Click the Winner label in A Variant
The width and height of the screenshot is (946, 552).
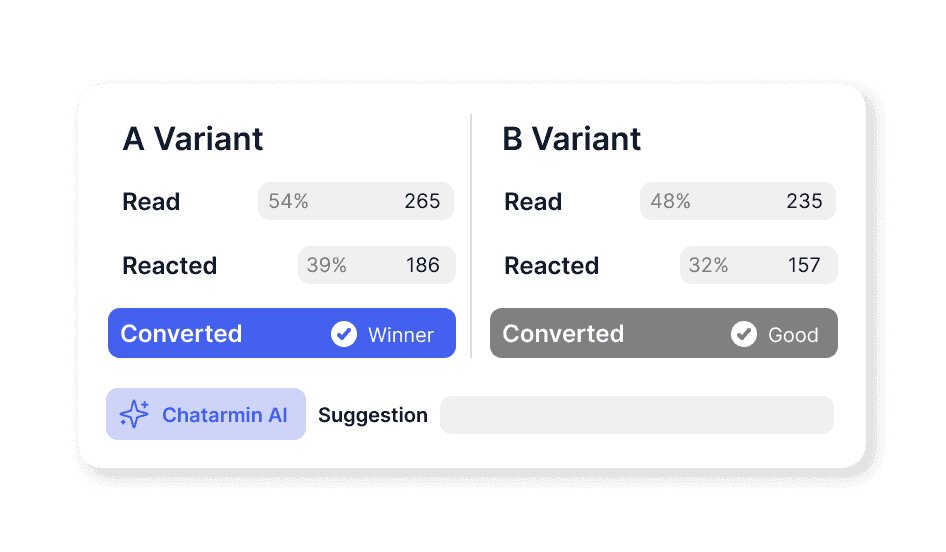pyautogui.click(x=401, y=335)
